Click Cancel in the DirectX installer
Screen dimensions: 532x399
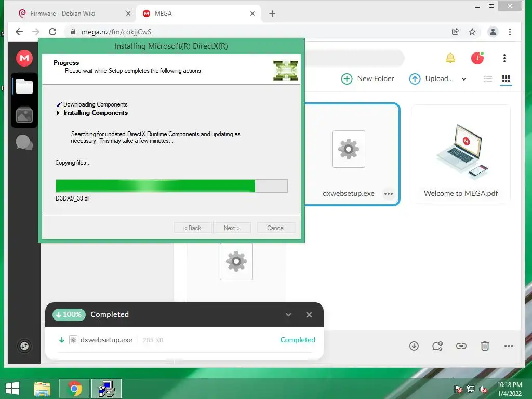(x=276, y=228)
